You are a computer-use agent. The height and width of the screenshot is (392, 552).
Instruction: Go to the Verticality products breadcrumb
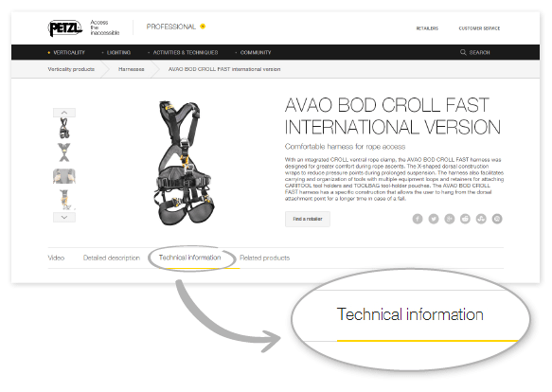click(71, 69)
